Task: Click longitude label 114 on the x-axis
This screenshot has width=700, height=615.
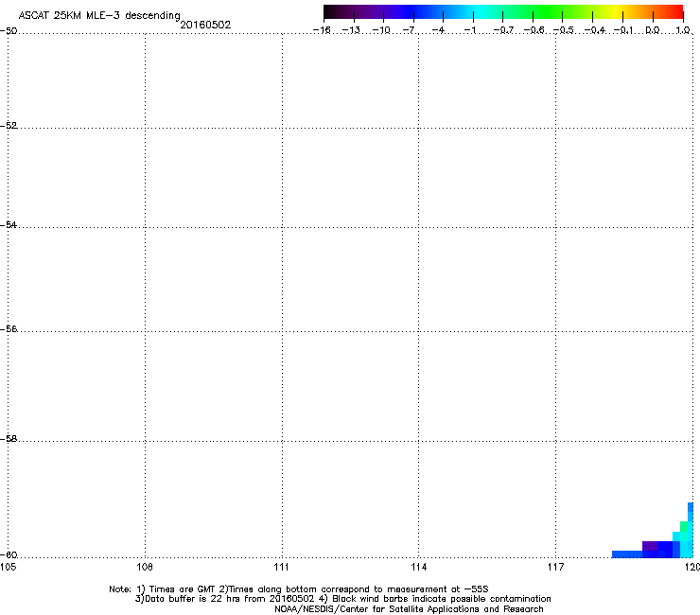Action: click(419, 567)
